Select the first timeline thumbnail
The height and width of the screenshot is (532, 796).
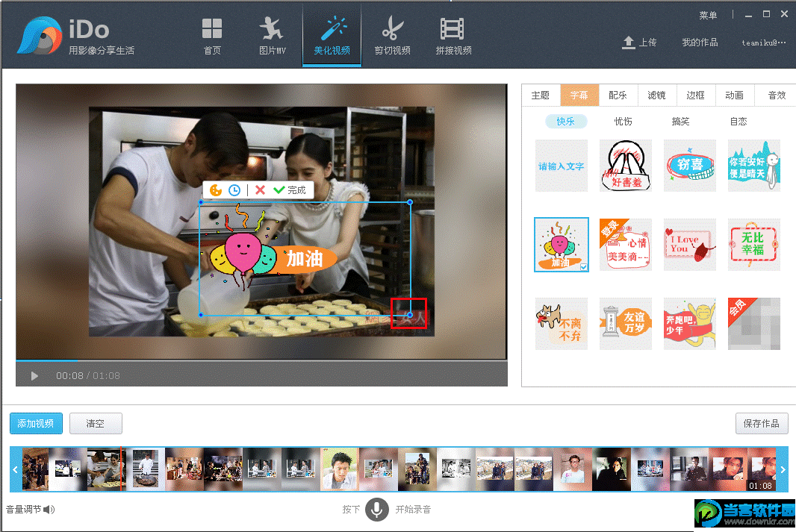(x=35, y=469)
